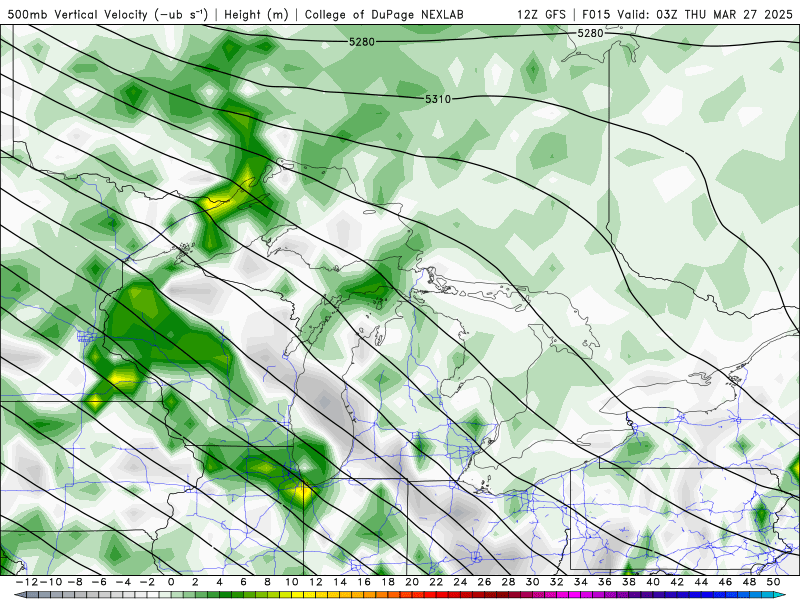Select the '32' color bar tick label
The width and height of the screenshot is (800, 600).
[557, 582]
